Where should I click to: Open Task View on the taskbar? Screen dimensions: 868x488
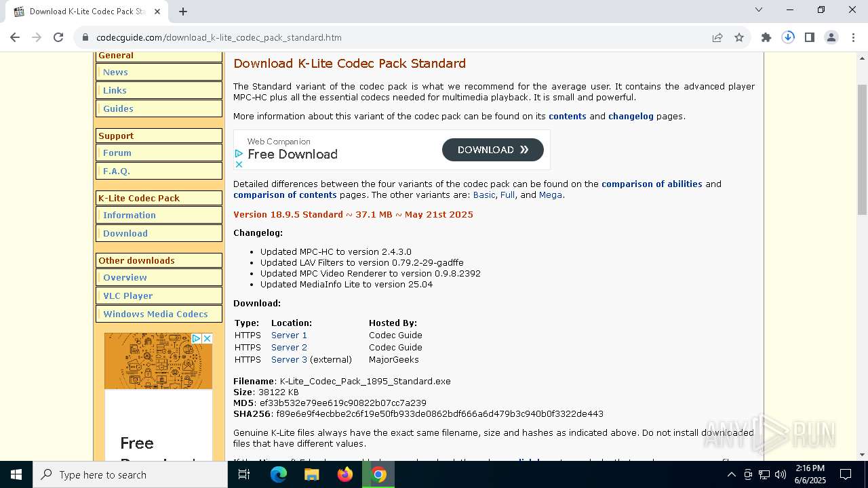pyautogui.click(x=244, y=474)
